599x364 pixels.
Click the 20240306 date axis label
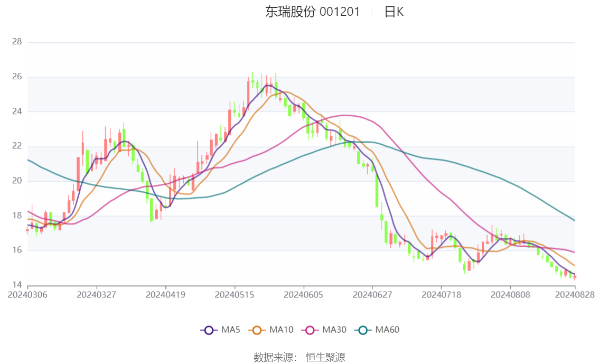pyautogui.click(x=27, y=295)
